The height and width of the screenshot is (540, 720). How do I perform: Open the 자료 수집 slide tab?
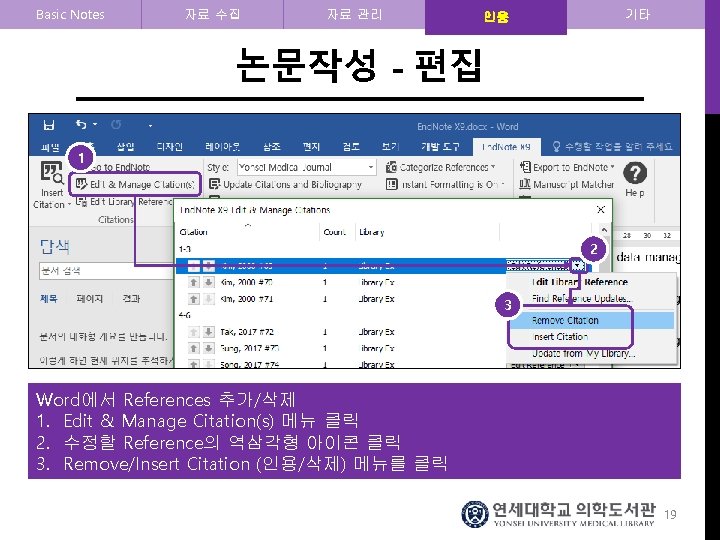pyautogui.click(x=212, y=14)
